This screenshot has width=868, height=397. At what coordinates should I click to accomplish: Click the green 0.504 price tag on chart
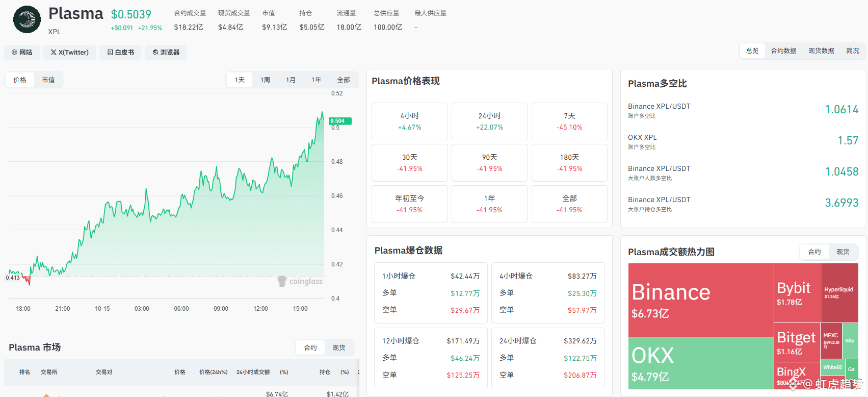coord(340,121)
